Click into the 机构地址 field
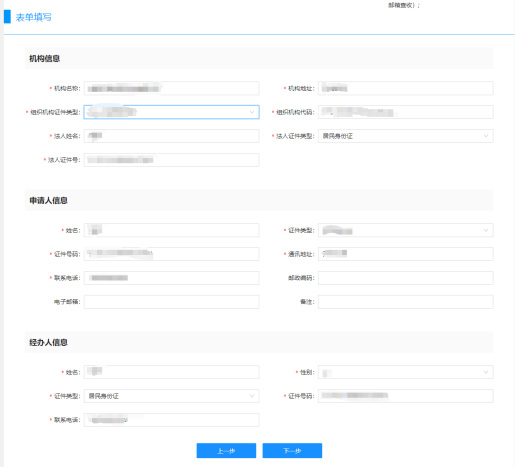 click(x=405, y=88)
